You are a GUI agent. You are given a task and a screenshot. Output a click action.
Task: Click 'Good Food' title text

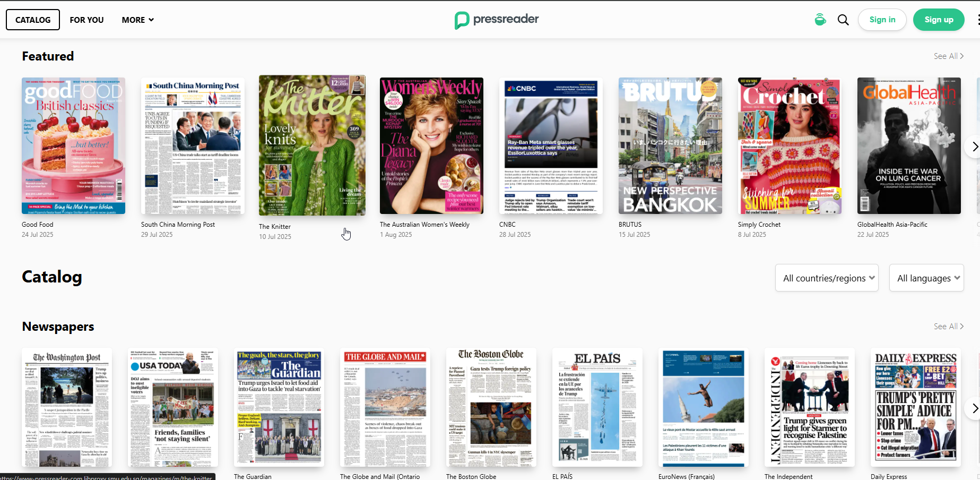click(x=38, y=225)
